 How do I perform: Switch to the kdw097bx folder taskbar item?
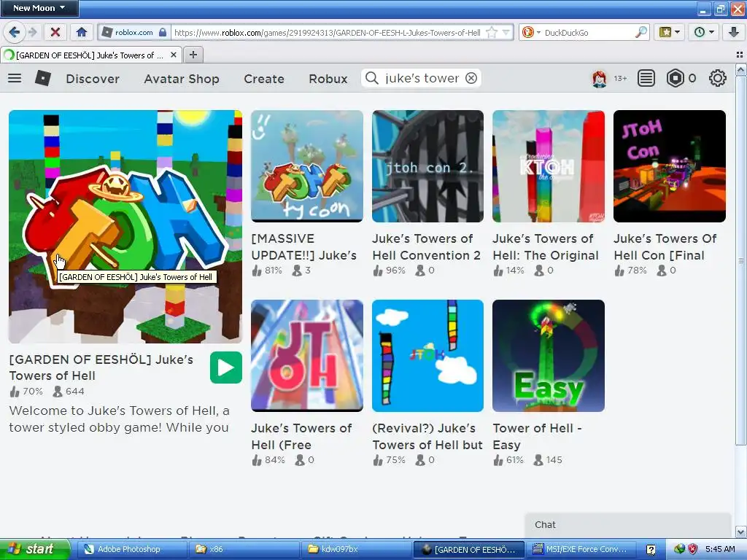coord(356,549)
